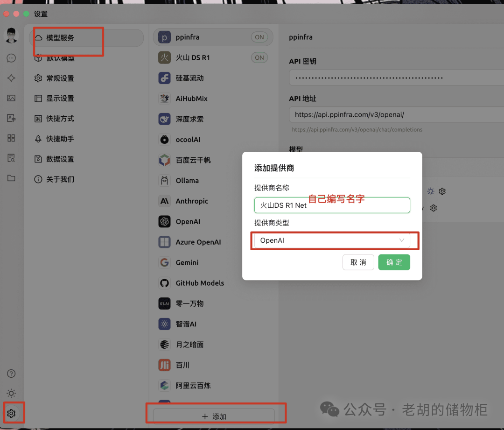Click the GitHub Models octocat logo

click(164, 283)
